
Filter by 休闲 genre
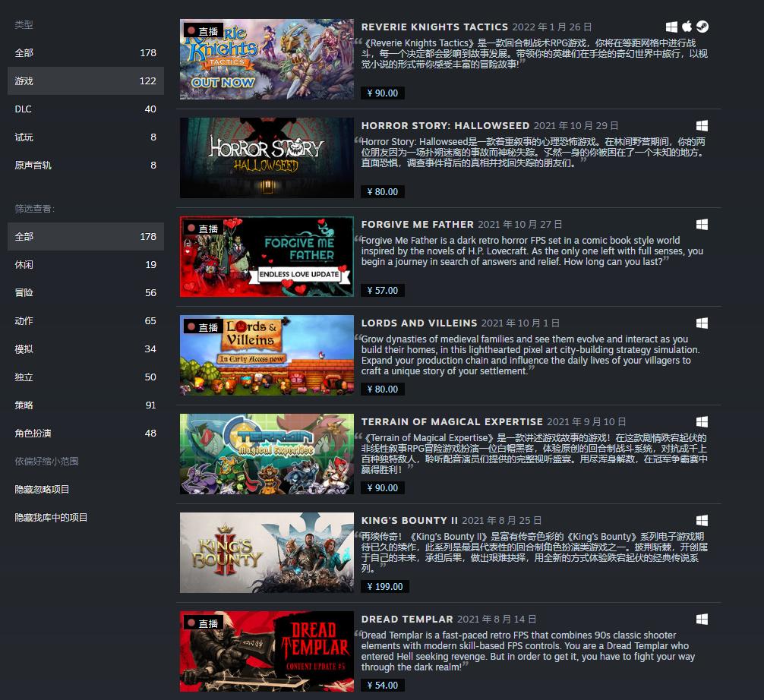click(x=86, y=264)
